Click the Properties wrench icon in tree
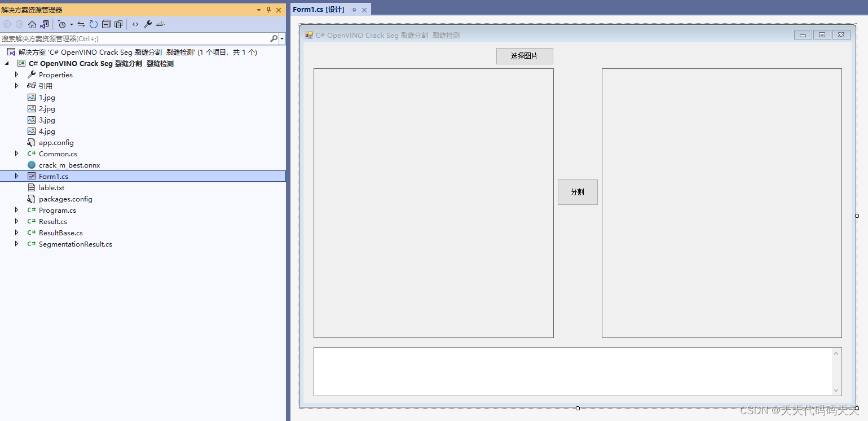The height and width of the screenshot is (421, 868). [32, 74]
